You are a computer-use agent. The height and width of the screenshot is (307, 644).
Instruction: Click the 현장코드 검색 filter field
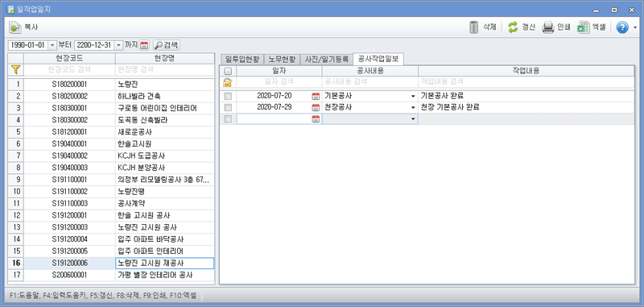(69, 70)
